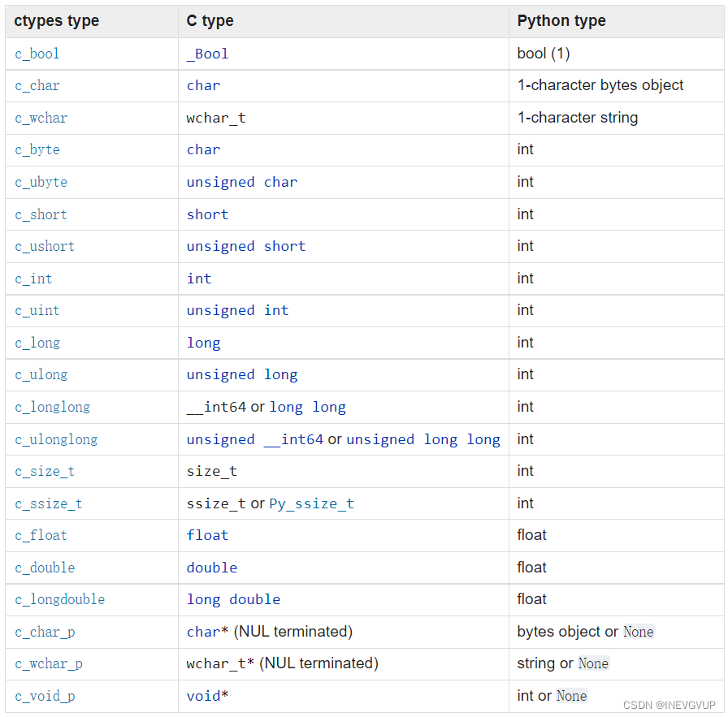Open unsigned __int64 link

point(255,439)
